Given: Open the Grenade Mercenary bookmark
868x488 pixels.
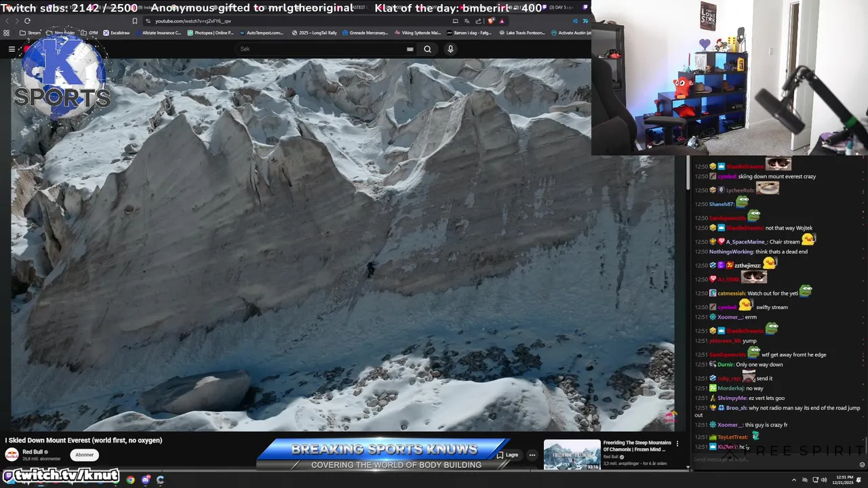Looking at the screenshot, I should (x=366, y=33).
